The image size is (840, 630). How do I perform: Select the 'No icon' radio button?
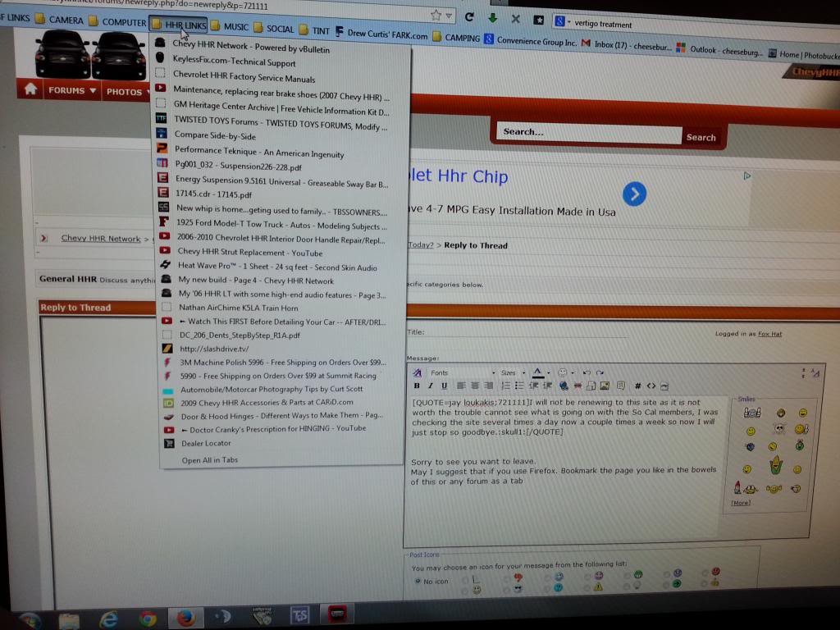click(418, 581)
